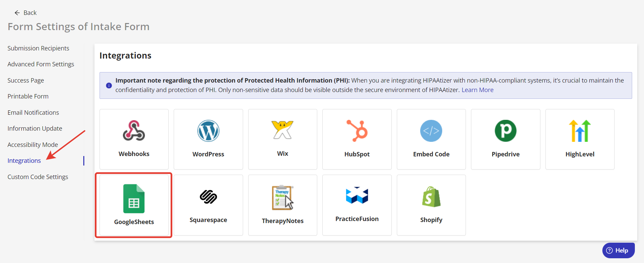Open the Embed Code integration
This screenshot has width=644, height=263.
click(x=431, y=139)
